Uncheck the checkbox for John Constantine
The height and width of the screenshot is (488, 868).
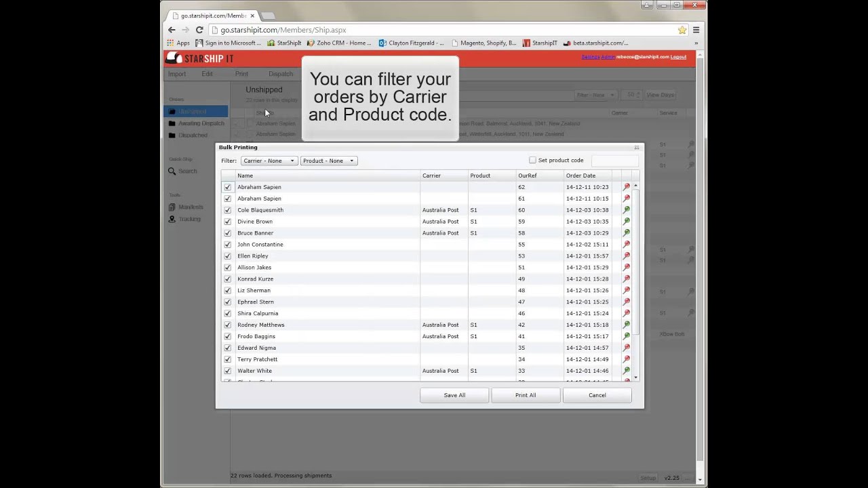228,245
